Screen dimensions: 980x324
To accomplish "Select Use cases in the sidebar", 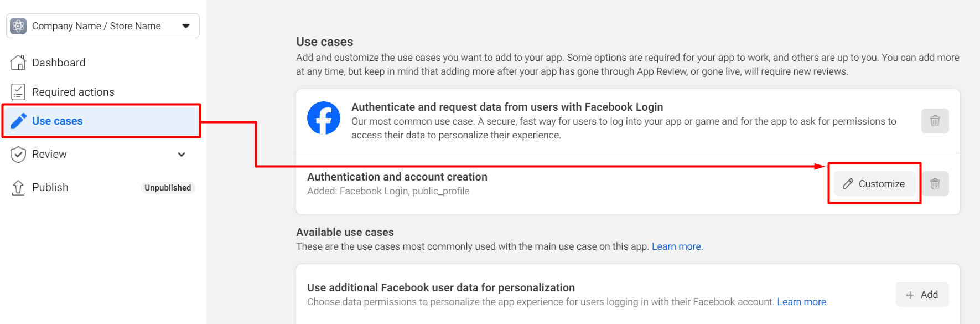I will 57,120.
